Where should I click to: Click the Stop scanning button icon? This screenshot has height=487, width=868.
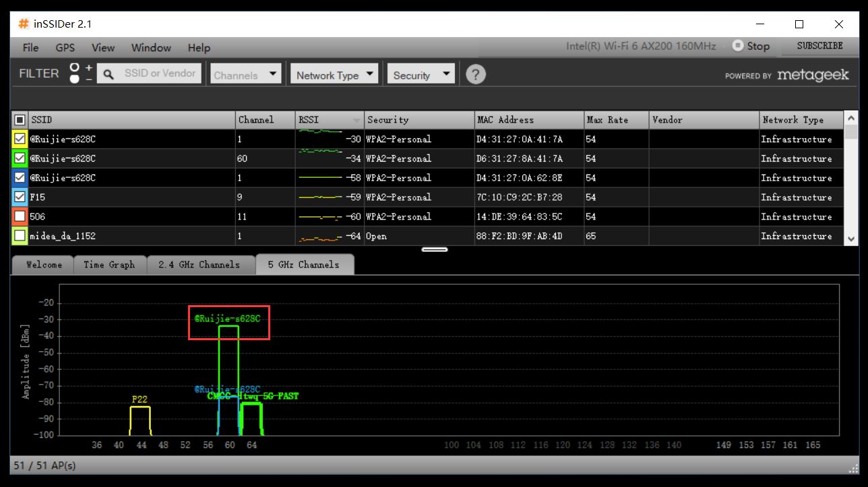(x=738, y=46)
